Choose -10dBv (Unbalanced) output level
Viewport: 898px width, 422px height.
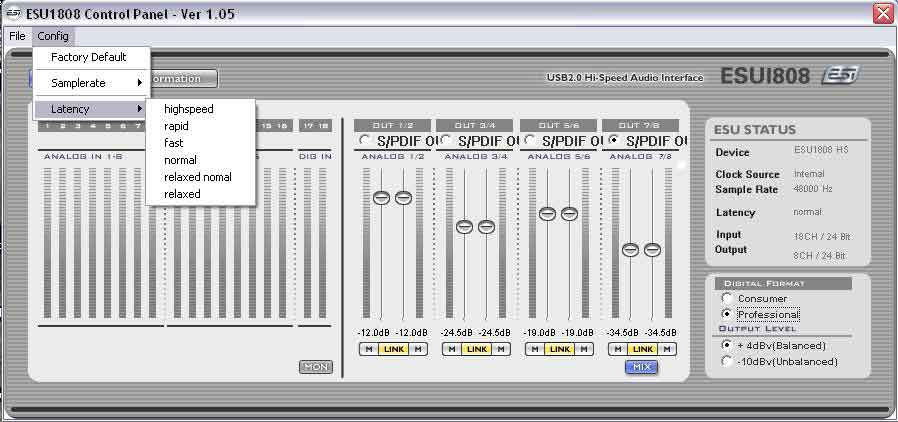click(727, 361)
